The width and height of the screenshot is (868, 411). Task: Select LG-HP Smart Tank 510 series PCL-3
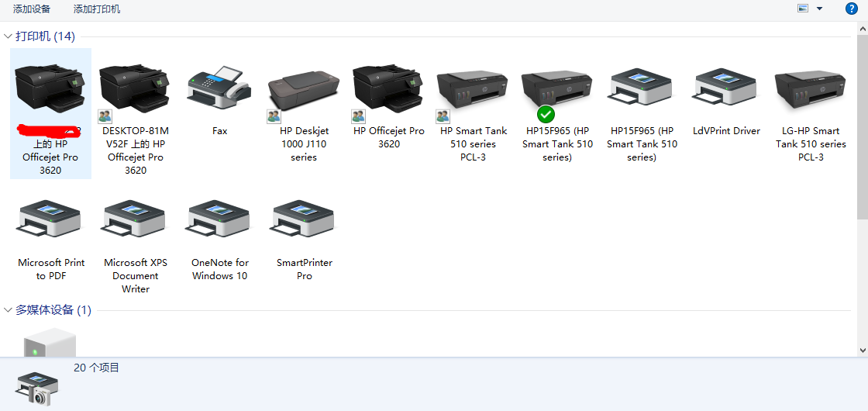pyautogui.click(x=811, y=95)
